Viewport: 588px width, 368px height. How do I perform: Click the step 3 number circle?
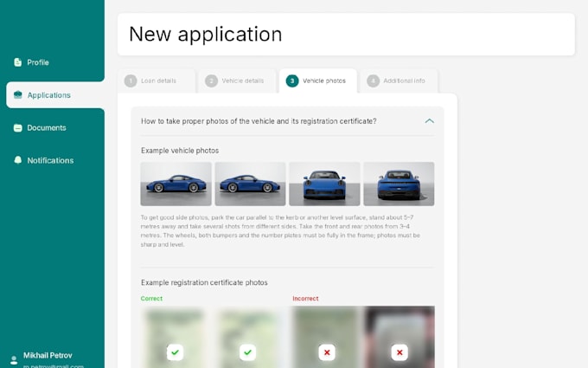pos(292,81)
